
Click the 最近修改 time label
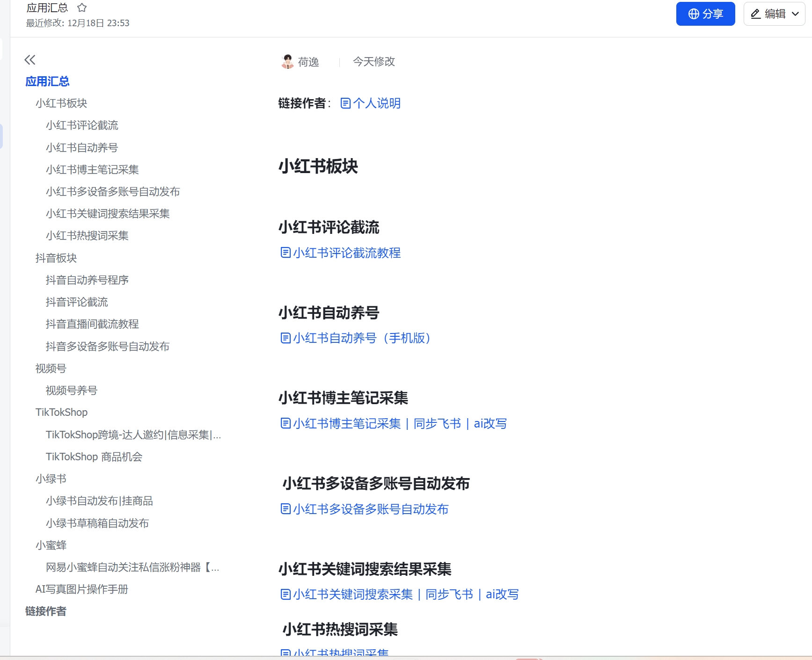(x=78, y=23)
